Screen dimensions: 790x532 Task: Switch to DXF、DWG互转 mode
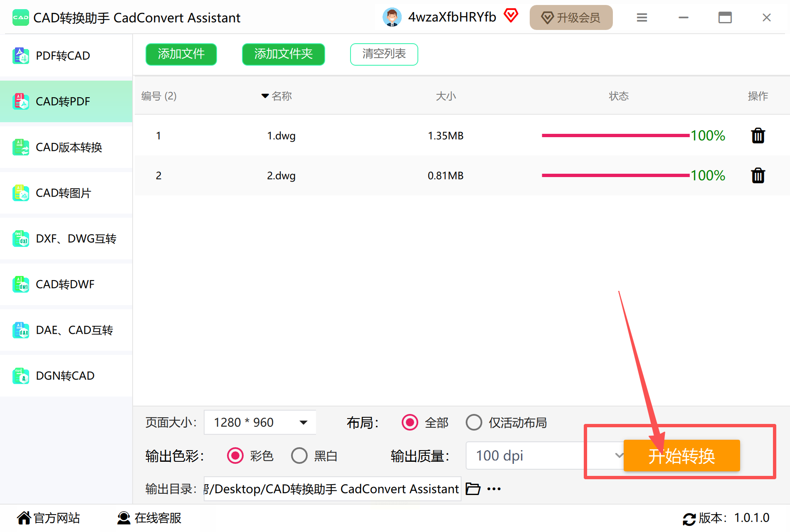(66, 239)
